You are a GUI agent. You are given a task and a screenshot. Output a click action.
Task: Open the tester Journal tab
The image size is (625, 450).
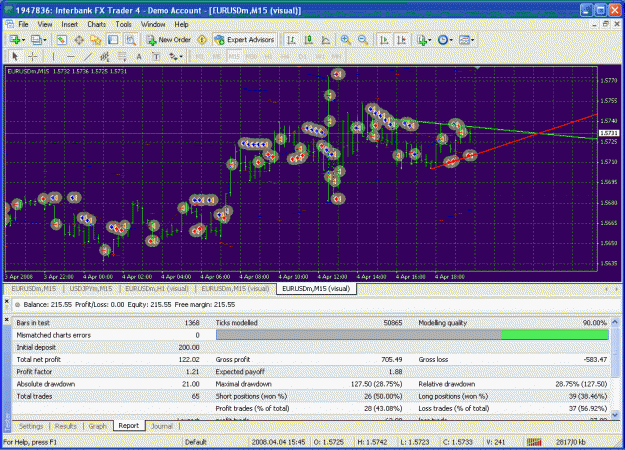click(162, 426)
